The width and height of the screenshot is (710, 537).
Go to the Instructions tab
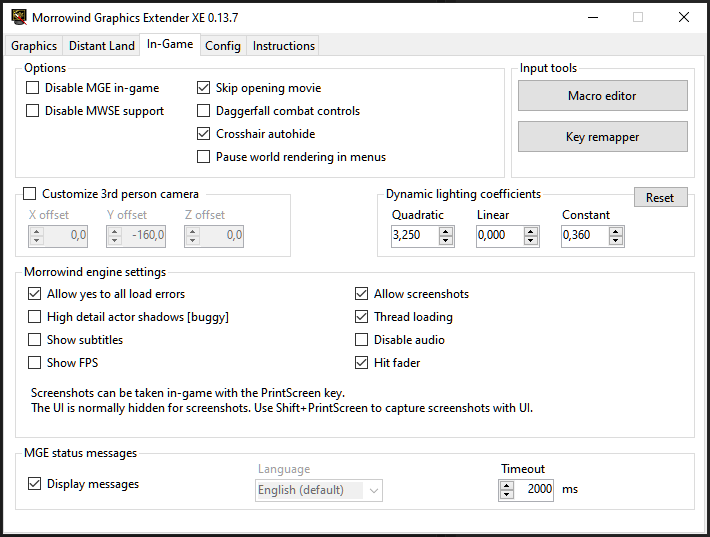[283, 46]
